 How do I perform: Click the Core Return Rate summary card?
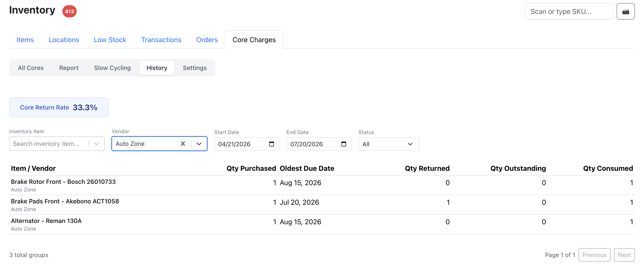(59, 107)
